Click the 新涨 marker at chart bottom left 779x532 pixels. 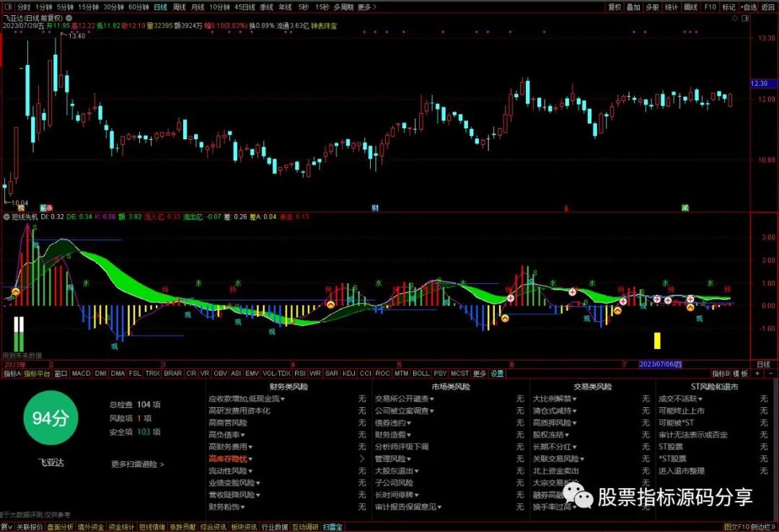click(46, 208)
